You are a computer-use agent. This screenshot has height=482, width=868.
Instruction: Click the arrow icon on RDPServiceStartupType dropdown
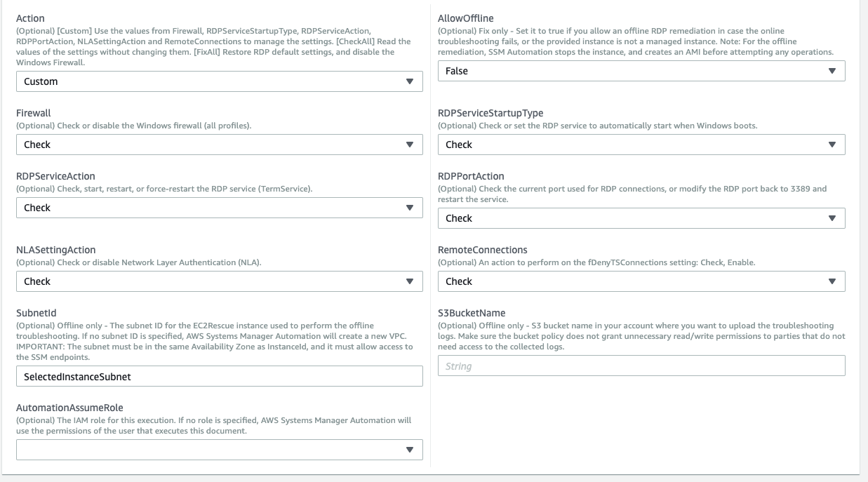[x=832, y=145]
